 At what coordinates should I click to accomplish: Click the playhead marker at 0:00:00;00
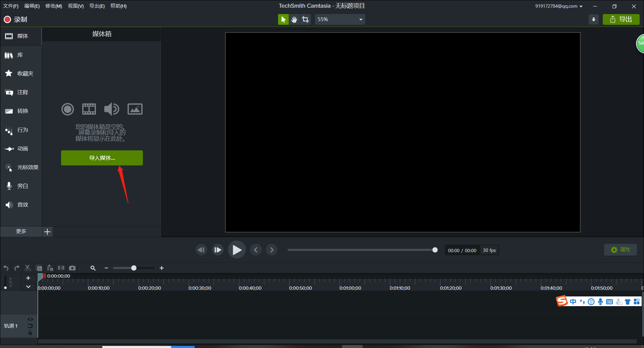(40, 277)
